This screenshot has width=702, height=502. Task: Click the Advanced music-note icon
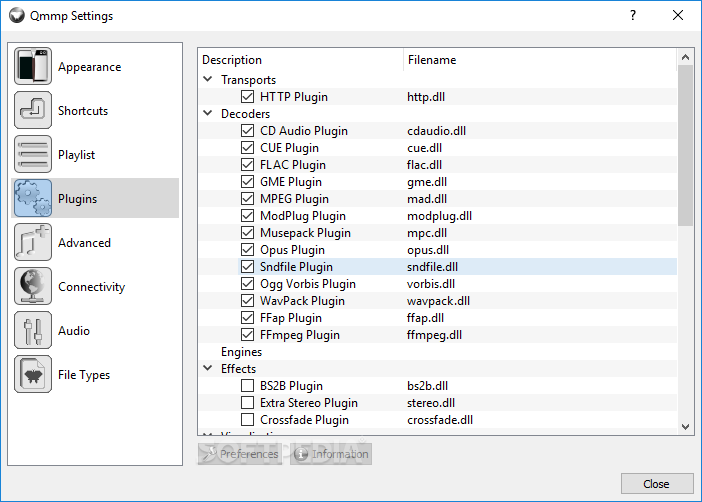(33, 242)
